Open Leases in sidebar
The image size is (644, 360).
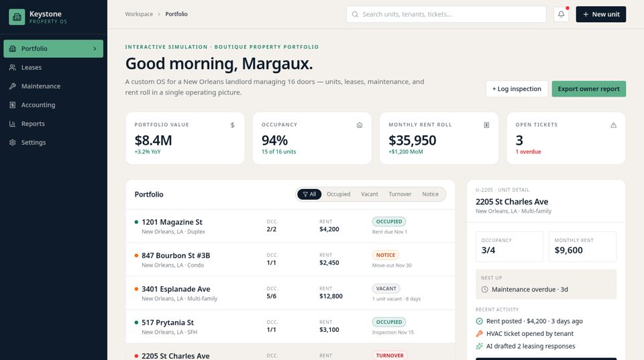(x=54, y=67)
